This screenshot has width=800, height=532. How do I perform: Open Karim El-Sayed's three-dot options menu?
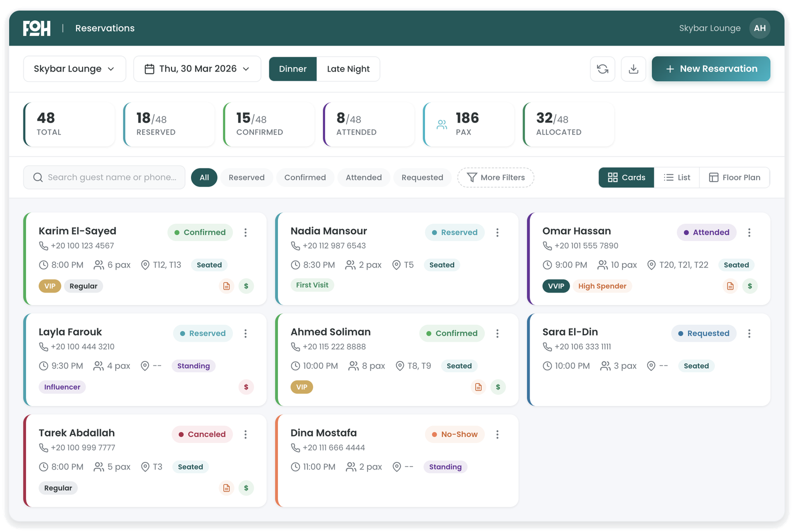coord(245,232)
